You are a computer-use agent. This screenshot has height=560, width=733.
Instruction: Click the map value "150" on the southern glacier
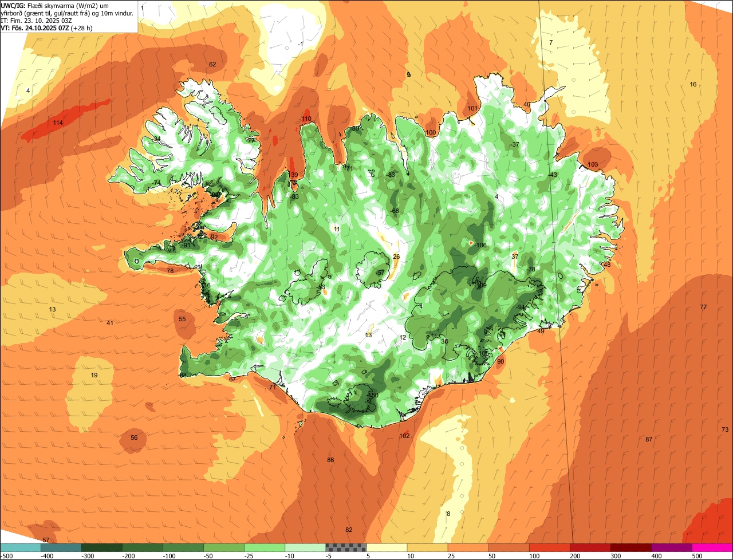tap(374, 396)
